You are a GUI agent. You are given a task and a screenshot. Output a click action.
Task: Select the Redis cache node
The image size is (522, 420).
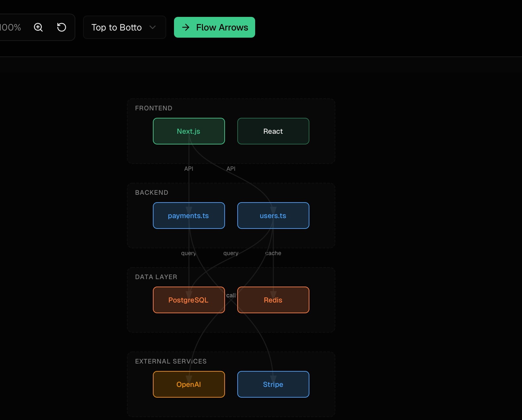pos(273,300)
